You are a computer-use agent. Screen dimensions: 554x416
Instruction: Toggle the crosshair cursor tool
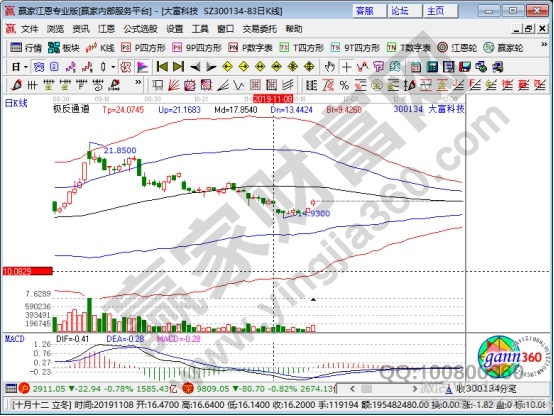tap(347, 66)
